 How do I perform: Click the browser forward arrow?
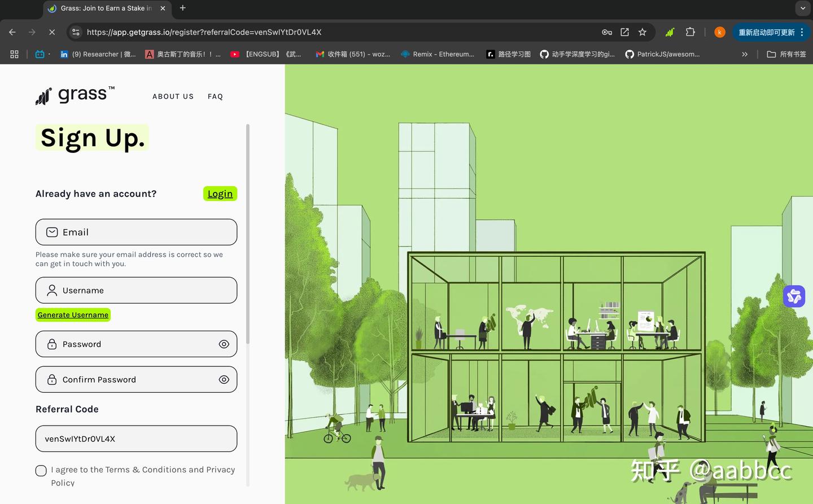tap(32, 32)
